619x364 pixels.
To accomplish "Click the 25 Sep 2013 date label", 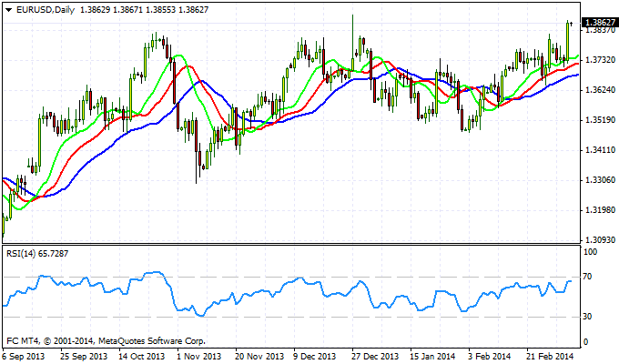I will [x=84, y=356].
